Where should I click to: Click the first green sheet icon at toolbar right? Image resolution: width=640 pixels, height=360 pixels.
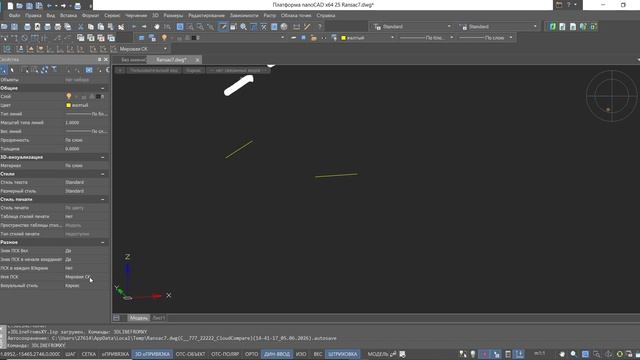coord(553,27)
